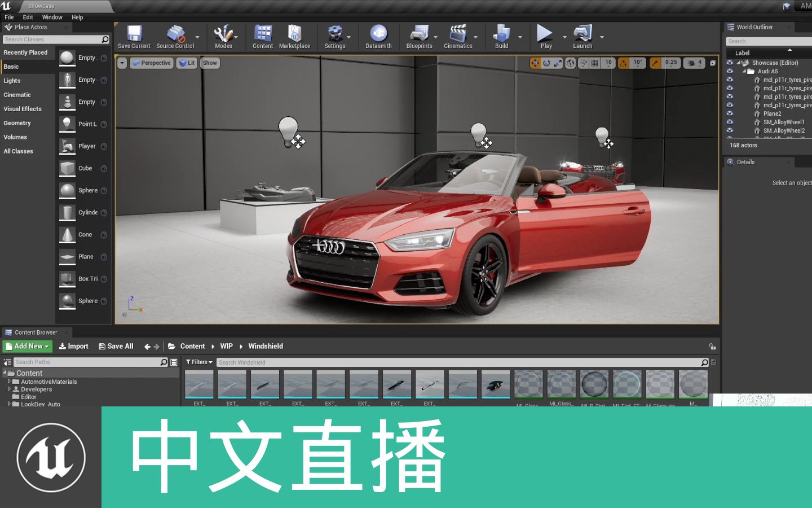This screenshot has width=812, height=508.
Task: Collapse the Audi A5 folder in outliner
Action: (744, 71)
